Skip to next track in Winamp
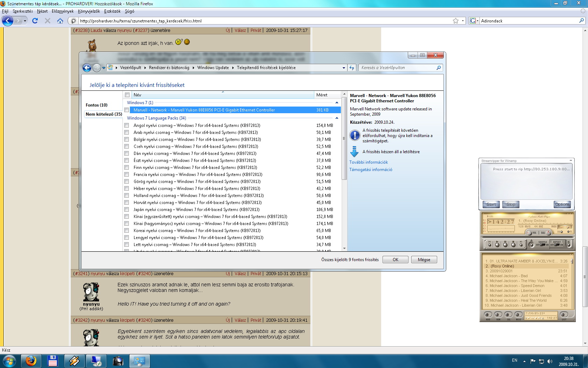Viewport: 588px width, 368px height. pos(521,244)
